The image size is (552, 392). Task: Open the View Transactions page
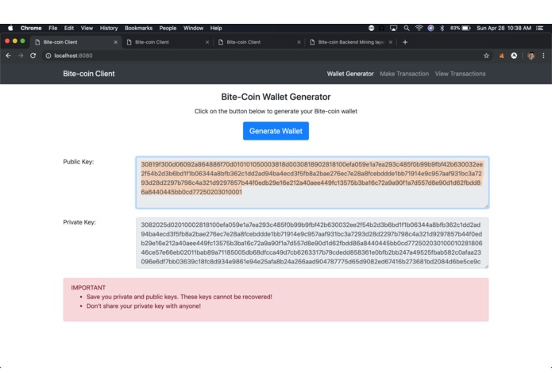pos(460,74)
